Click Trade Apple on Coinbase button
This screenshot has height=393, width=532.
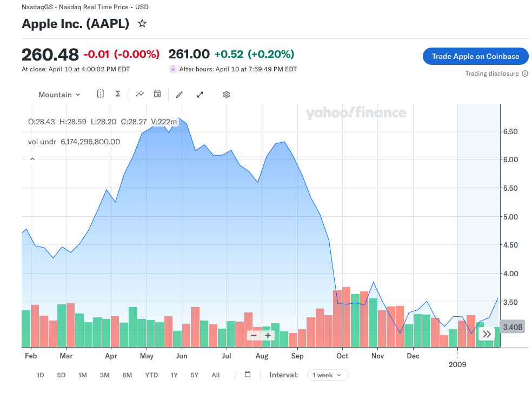point(475,56)
